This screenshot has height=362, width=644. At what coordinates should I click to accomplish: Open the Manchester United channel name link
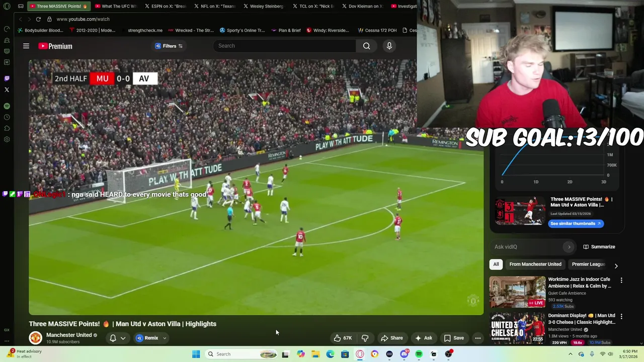[x=69, y=335]
